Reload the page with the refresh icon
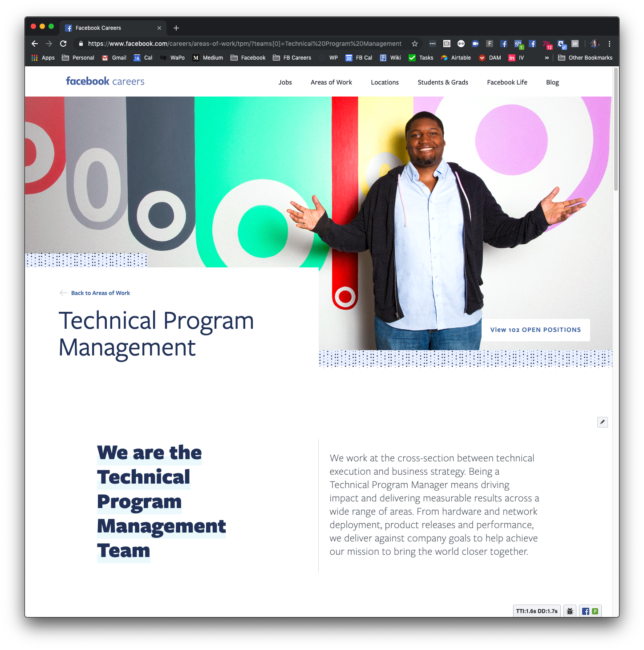Screen dimensions: 644x650 tap(63, 44)
